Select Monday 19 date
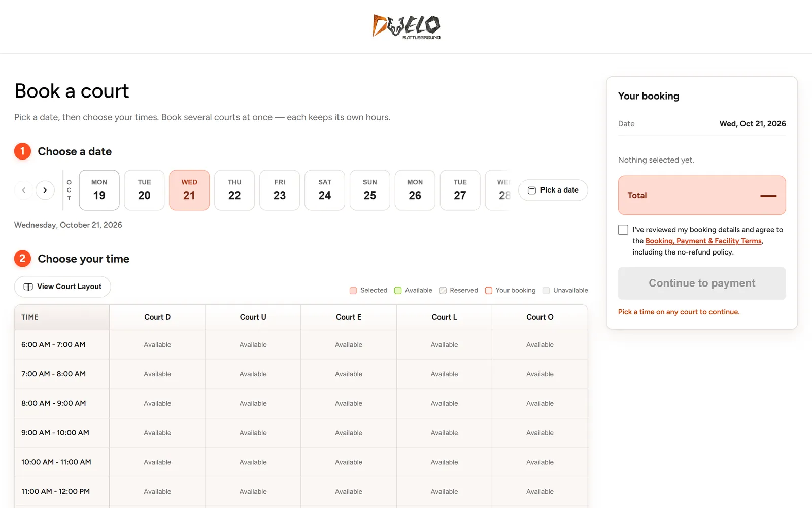The width and height of the screenshot is (812, 508). coord(99,190)
